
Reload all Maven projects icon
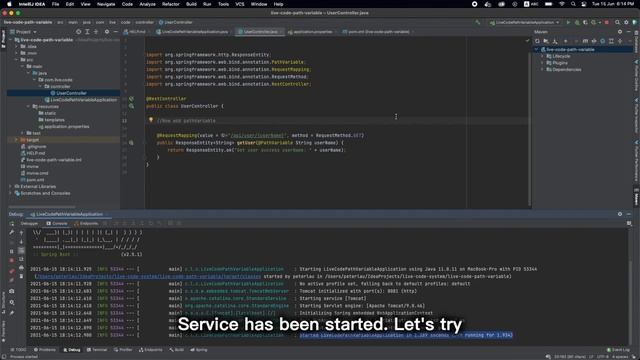pos(537,41)
